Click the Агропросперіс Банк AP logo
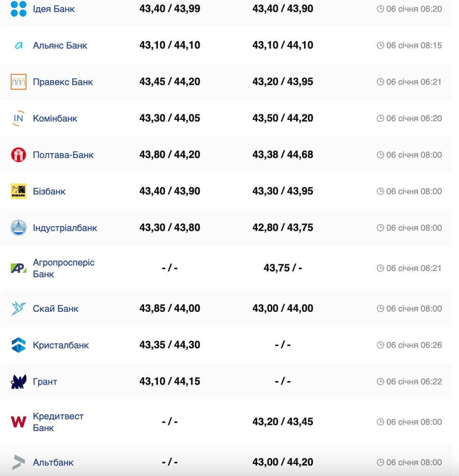The width and height of the screenshot is (459, 476). (19, 268)
